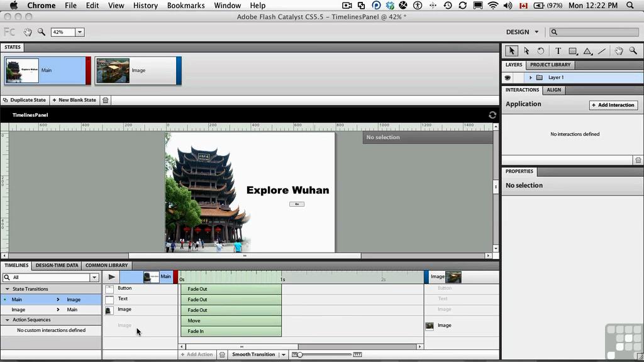Toggle lock box of Layer 1
644x362 pixels.
pos(519,77)
